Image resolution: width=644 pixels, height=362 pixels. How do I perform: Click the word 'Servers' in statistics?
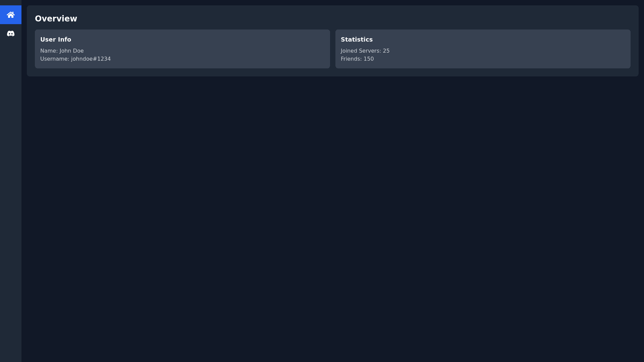[370, 51]
